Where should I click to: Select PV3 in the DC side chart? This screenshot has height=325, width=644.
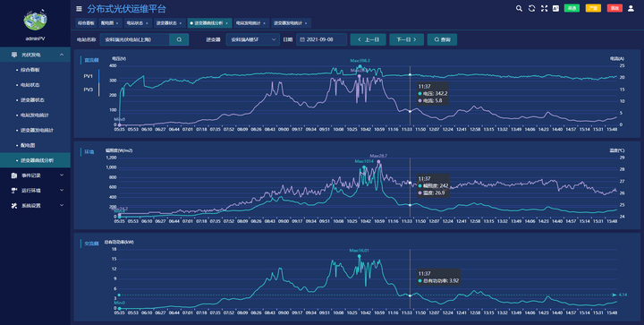(x=89, y=90)
